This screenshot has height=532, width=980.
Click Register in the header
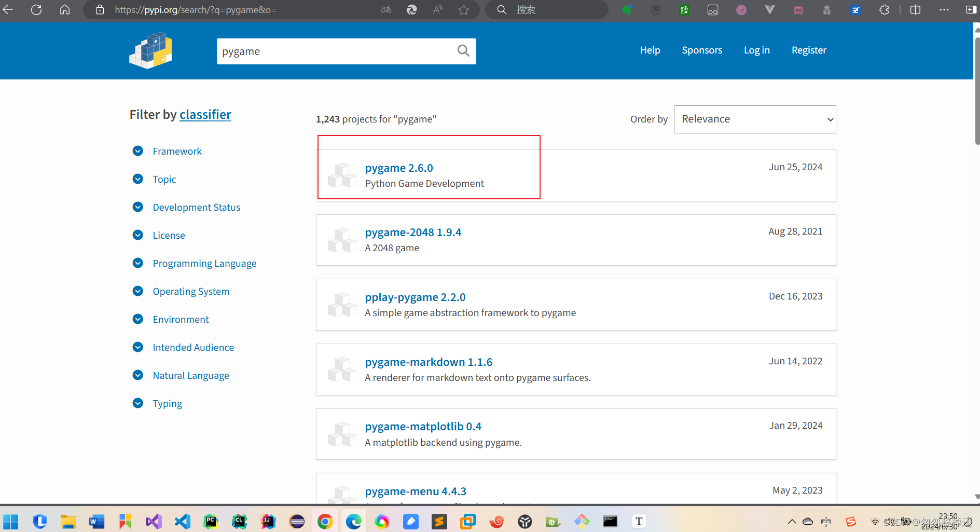[x=809, y=50]
